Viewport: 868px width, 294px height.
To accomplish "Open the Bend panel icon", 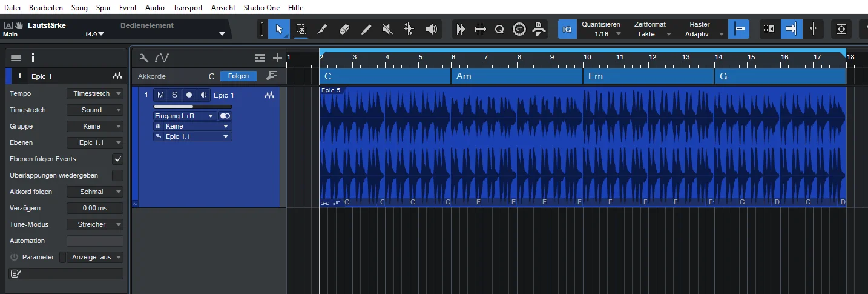I will pos(480,29).
